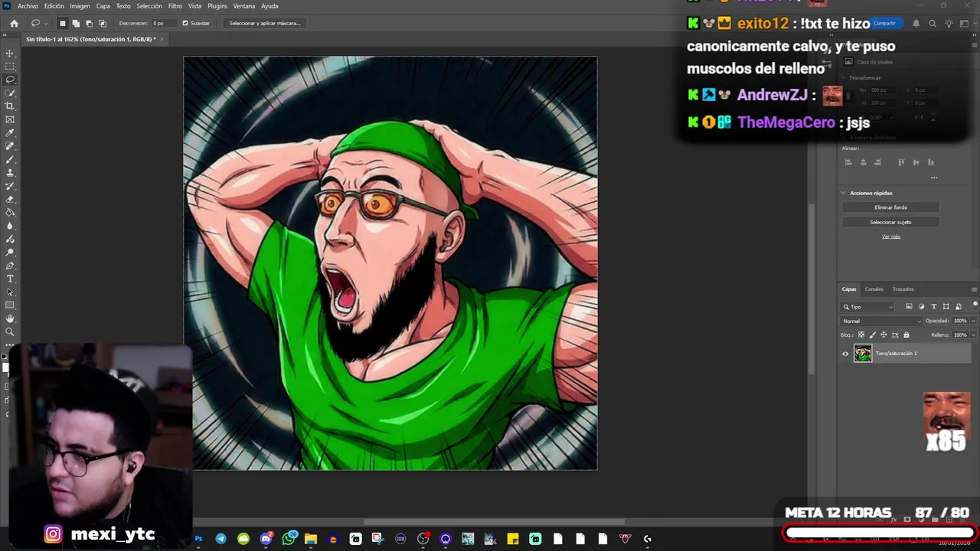Screen dimensions: 980x551
Task: Select the History Brush tool
Action: (10, 186)
